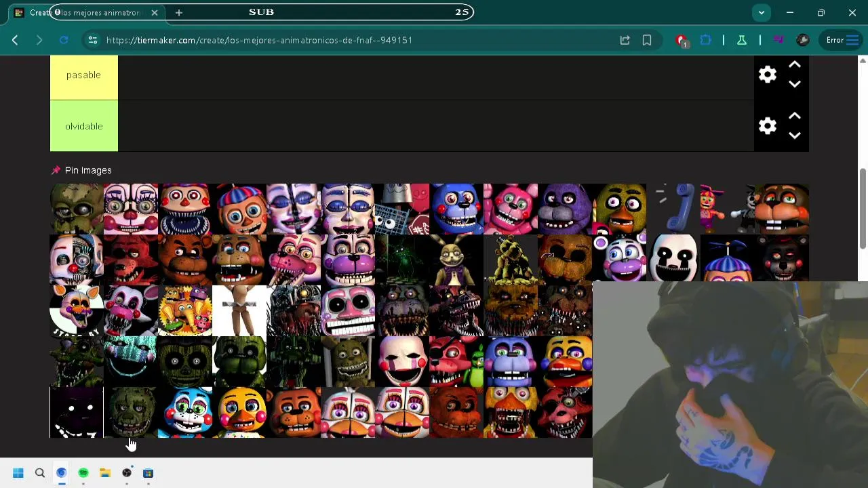Select the Puppet mask with purple tears

click(x=402, y=361)
